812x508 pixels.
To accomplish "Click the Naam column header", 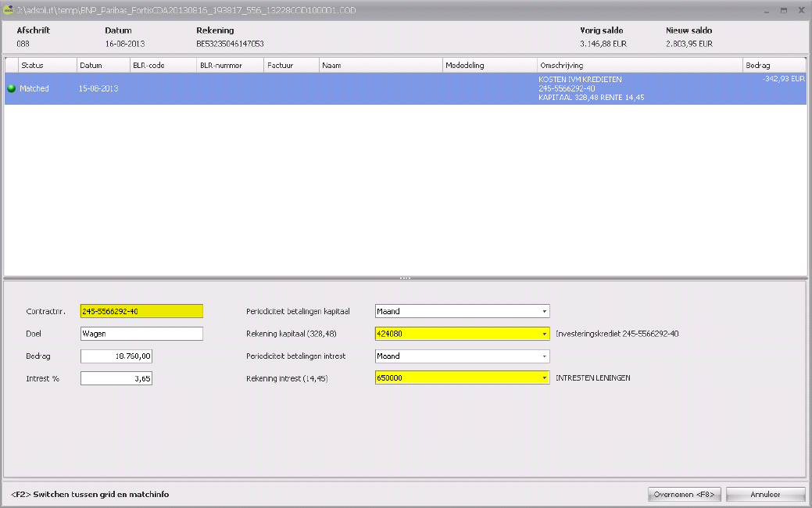I will click(x=381, y=65).
